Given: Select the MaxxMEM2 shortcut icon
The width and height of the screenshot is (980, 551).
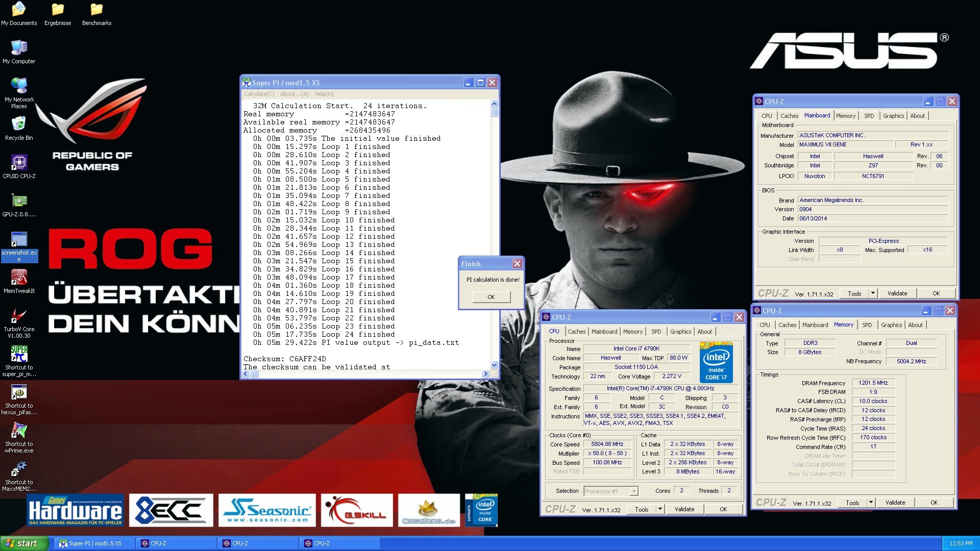Looking at the screenshot, I should click(19, 476).
